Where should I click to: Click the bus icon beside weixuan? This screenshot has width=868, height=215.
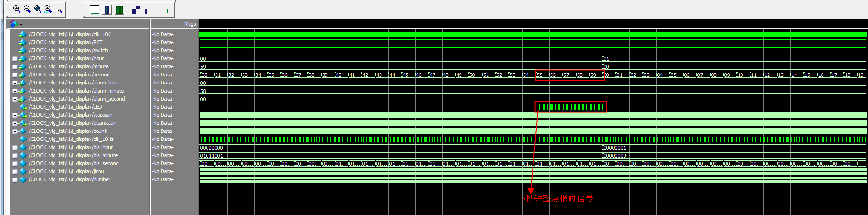(22, 115)
